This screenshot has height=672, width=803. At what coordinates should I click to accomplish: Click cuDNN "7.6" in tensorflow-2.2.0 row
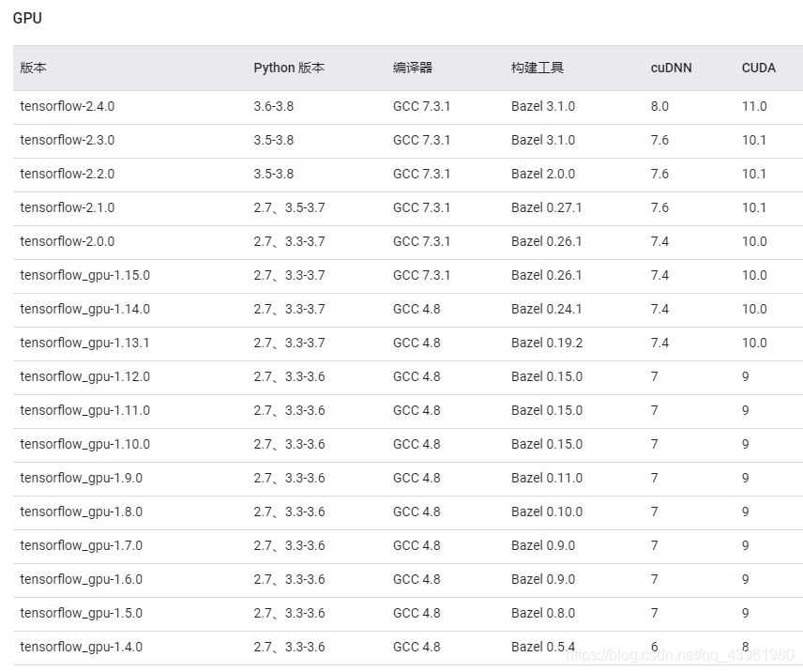tap(659, 174)
